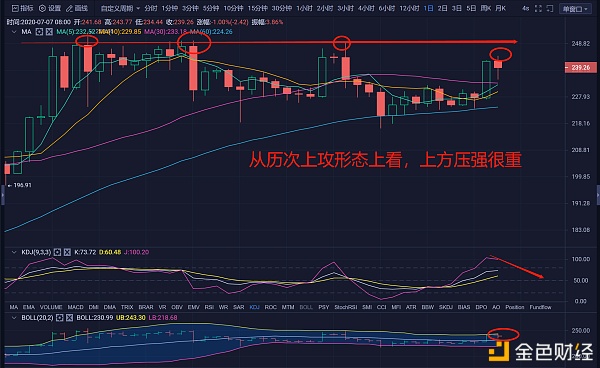Select the 10分钟 interval
600x368 pixels.
click(x=233, y=8)
